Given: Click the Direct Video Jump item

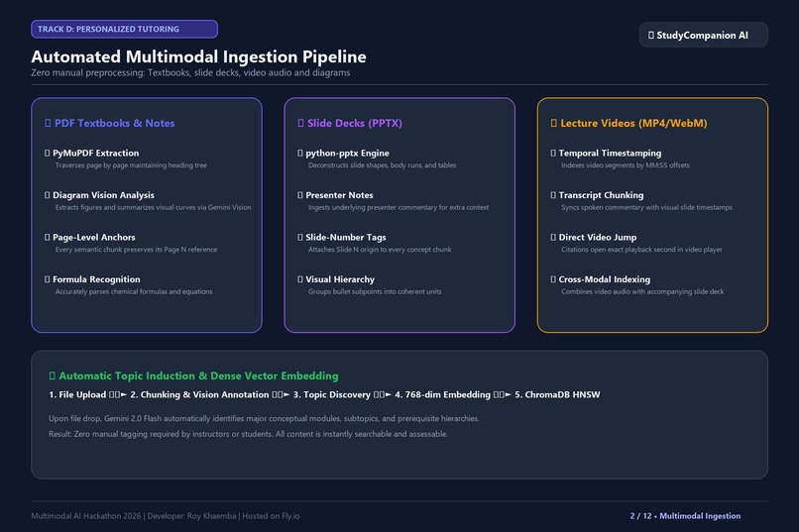Looking at the screenshot, I should 598,238.
